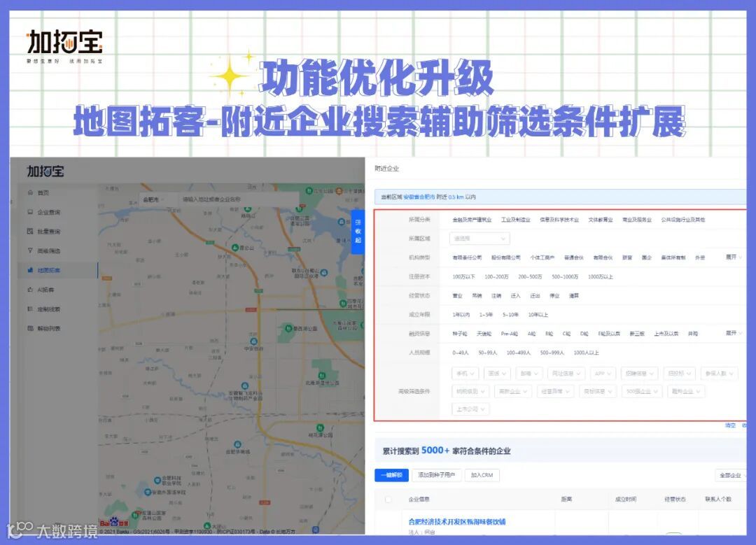Screen dimensions: 756x545
Task: Click the 成立时间 column header
Action: click(625, 500)
